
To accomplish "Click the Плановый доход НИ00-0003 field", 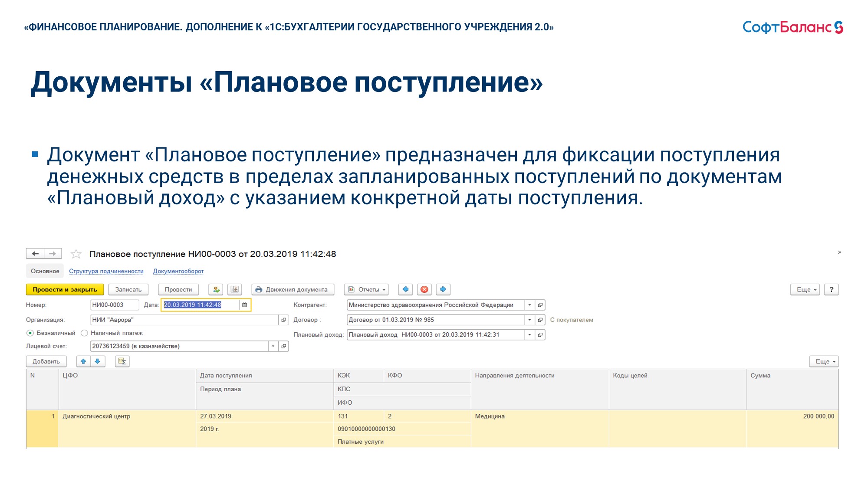I will [436, 335].
